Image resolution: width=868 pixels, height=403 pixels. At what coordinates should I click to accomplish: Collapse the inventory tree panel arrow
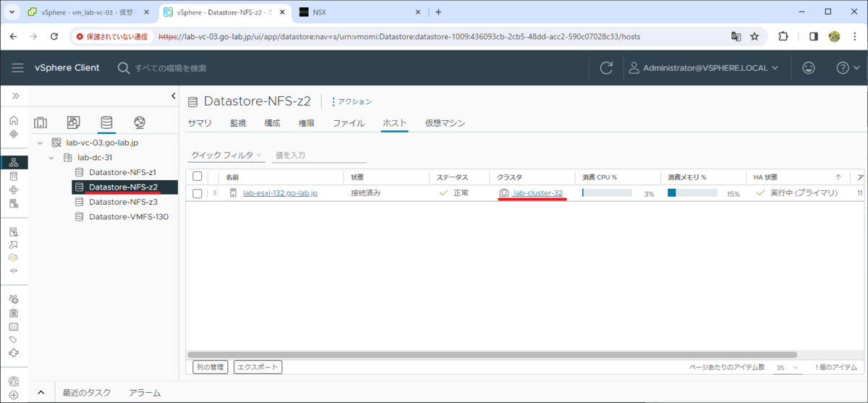tap(173, 96)
